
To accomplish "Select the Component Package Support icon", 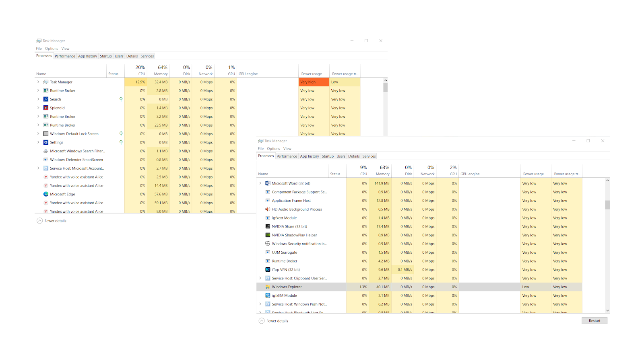I will coord(268,192).
